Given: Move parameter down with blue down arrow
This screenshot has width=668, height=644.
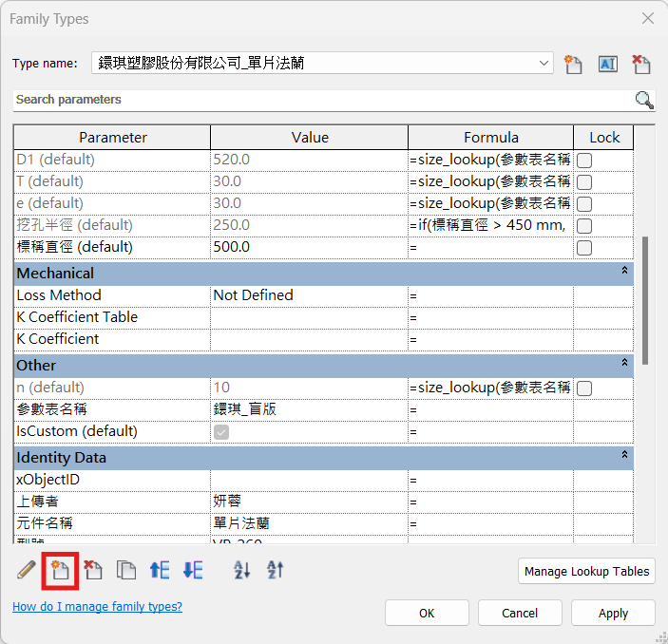Looking at the screenshot, I should pyautogui.click(x=193, y=570).
